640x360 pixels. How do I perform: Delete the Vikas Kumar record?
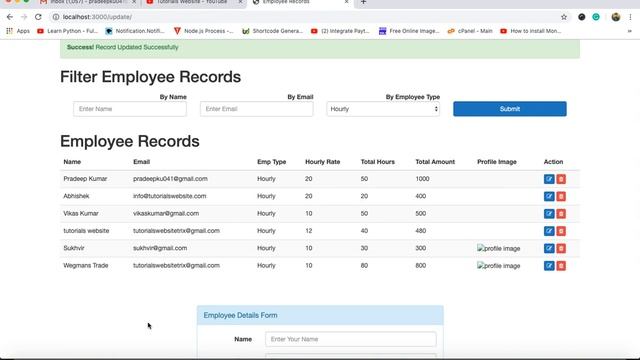click(561, 213)
